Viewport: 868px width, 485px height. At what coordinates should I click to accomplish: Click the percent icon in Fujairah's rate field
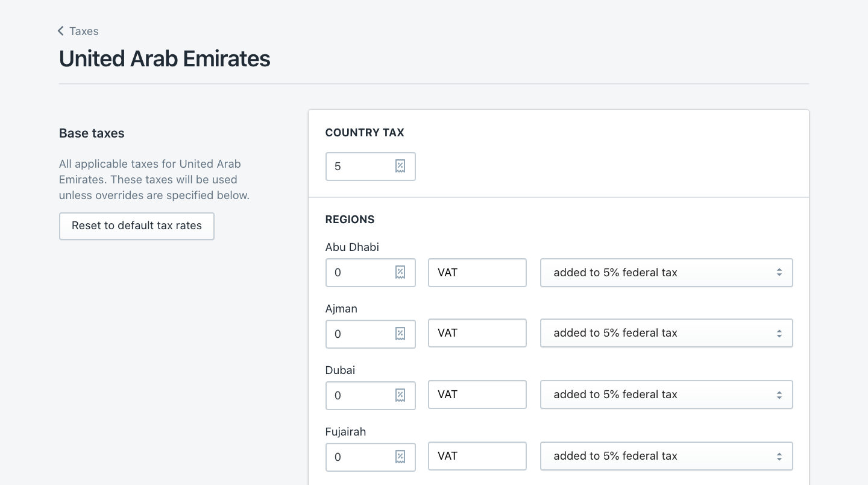400,457
